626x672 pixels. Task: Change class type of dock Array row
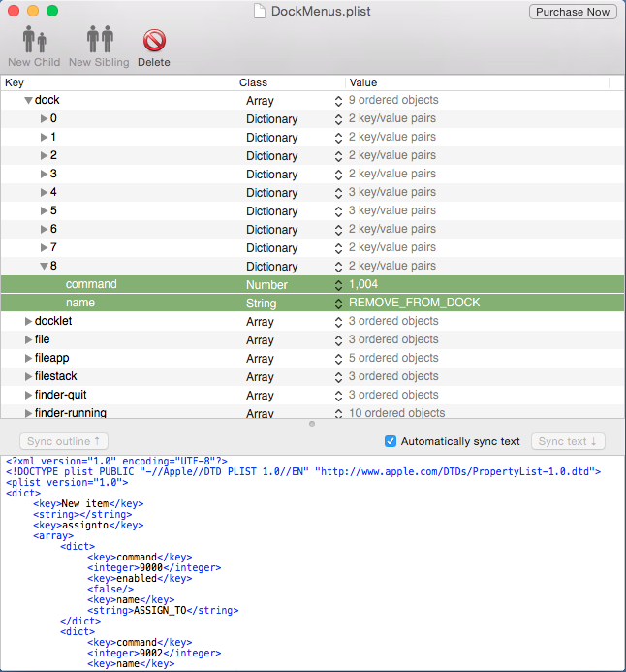coord(338,101)
